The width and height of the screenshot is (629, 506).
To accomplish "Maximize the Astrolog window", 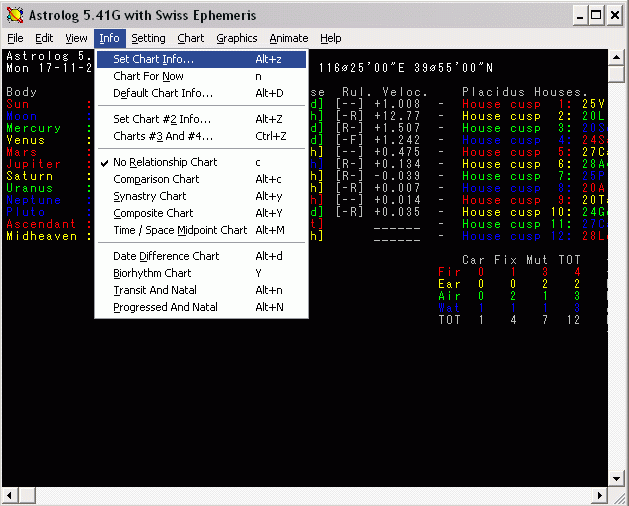I will (596, 15).
